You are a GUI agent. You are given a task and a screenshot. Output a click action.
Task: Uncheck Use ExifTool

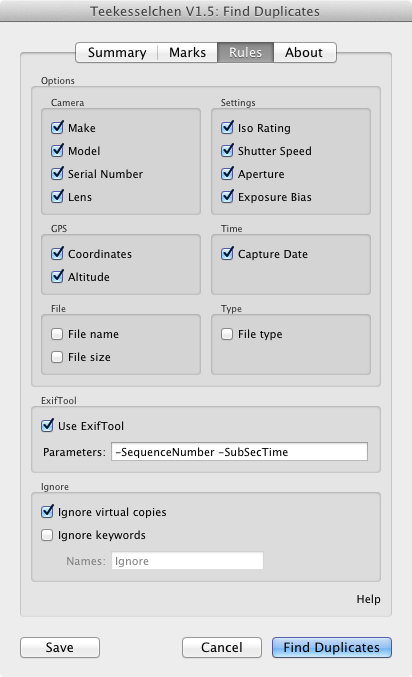pos(47,426)
